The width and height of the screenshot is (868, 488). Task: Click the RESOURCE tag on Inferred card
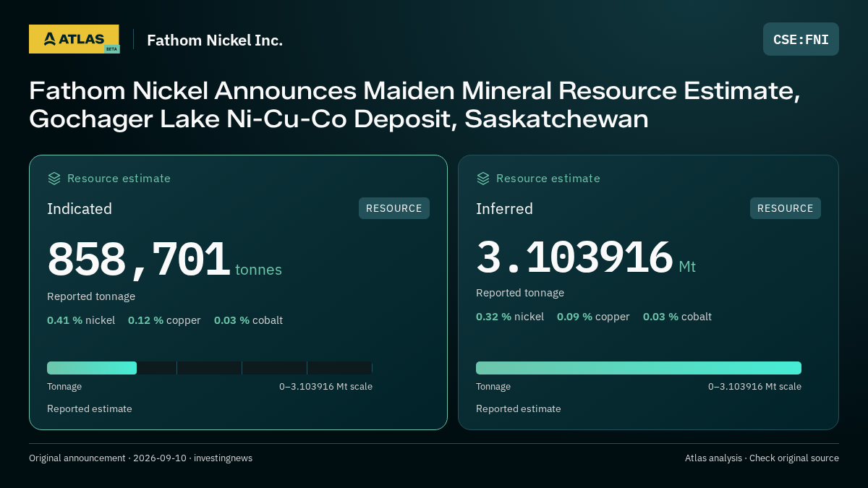point(786,208)
